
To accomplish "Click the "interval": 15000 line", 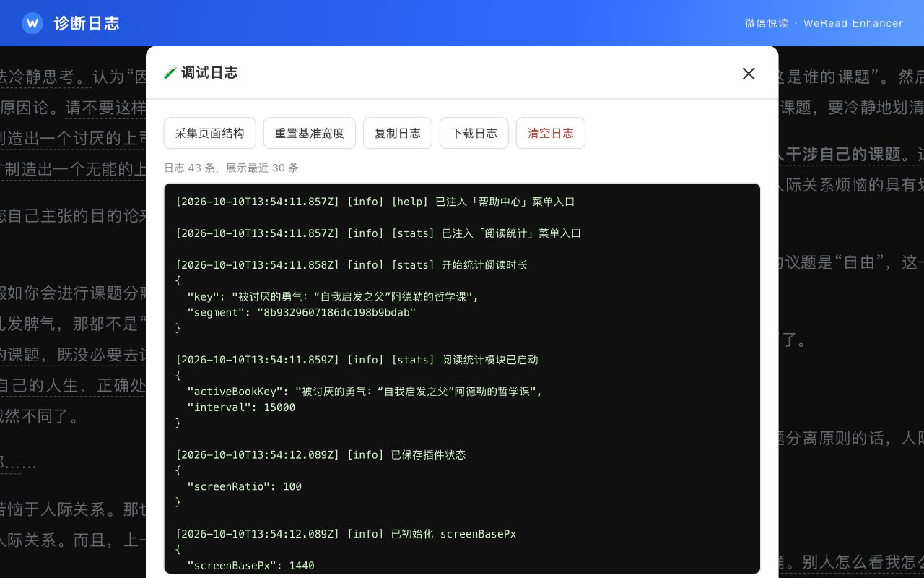I will (241, 407).
